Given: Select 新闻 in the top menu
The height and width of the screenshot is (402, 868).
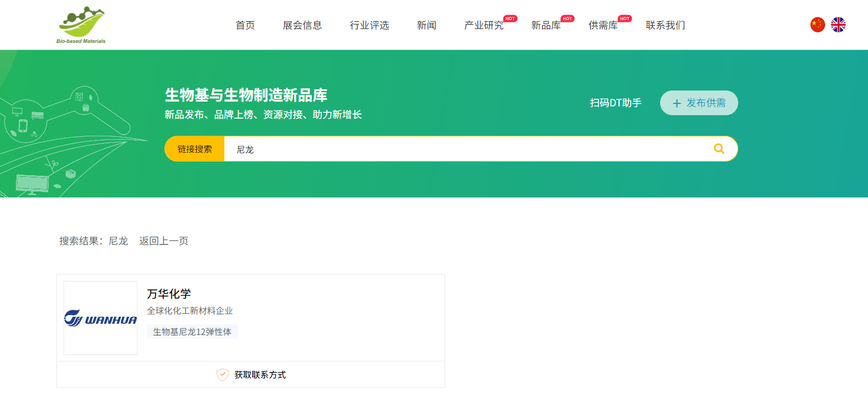Looking at the screenshot, I should (426, 25).
